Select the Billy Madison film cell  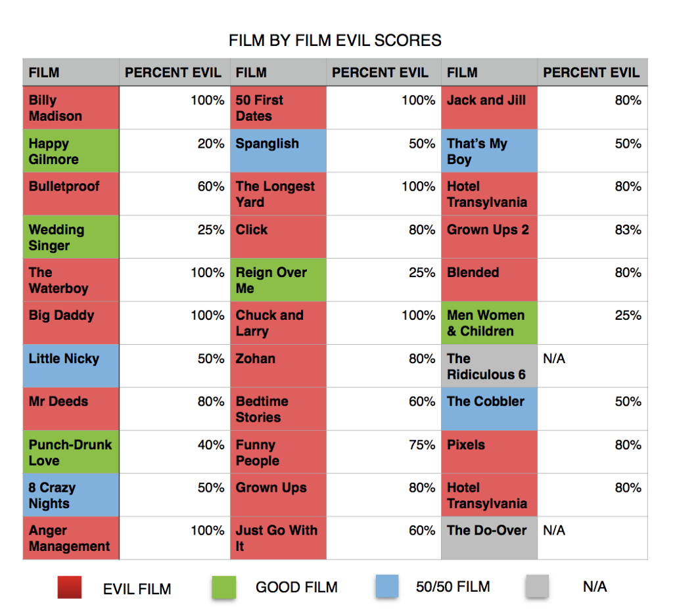click(71, 108)
